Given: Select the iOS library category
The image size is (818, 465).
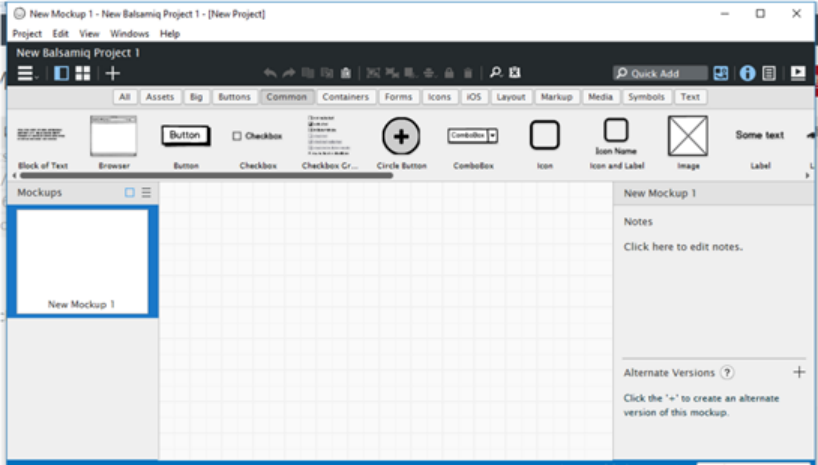Looking at the screenshot, I should tap(474, 97).
